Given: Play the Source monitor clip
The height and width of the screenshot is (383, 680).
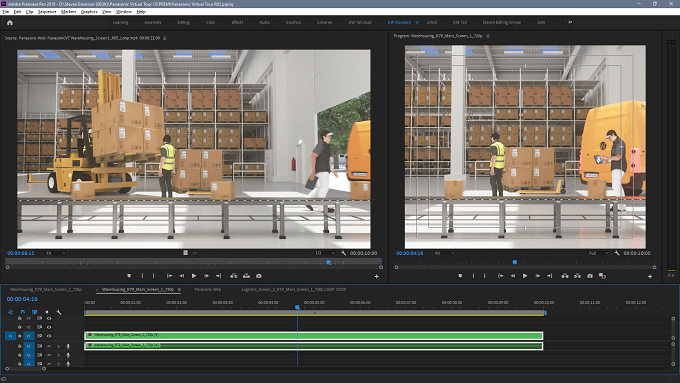Looking at the screenshot, I should pos(194,276).
